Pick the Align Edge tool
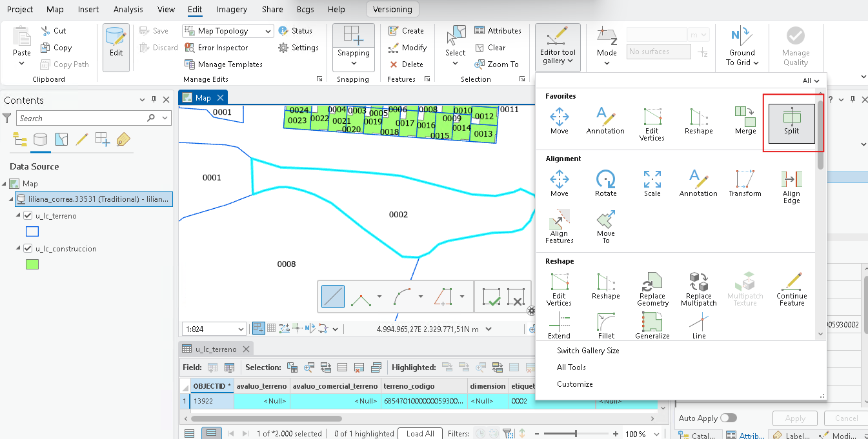 coord(791,187)
